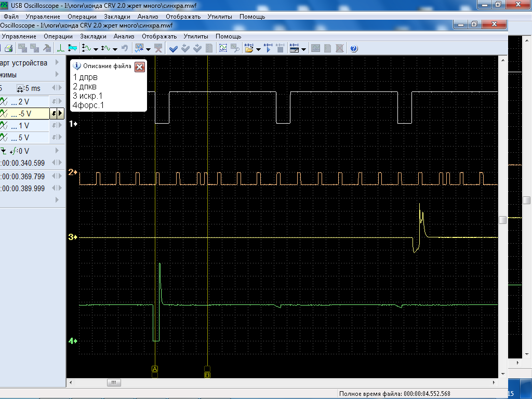
Task: Expand the trigger 0 V row arrow
Action: pos(57,151)
